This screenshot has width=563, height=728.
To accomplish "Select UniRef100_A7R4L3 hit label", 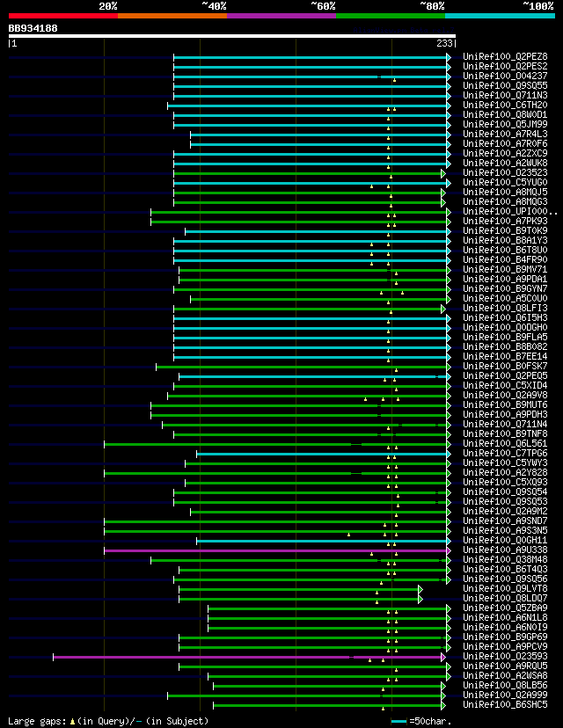I will (x=505, y=135).
